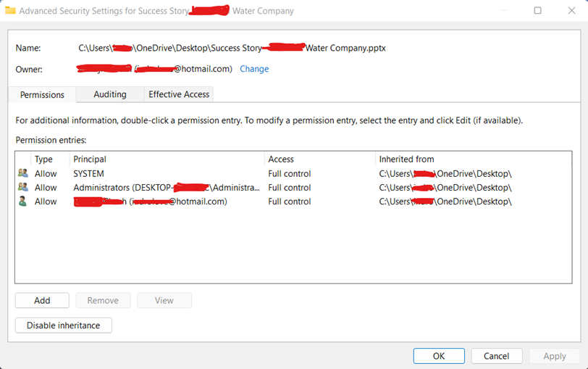Switch to the Effective Access tab

point(179,94)
